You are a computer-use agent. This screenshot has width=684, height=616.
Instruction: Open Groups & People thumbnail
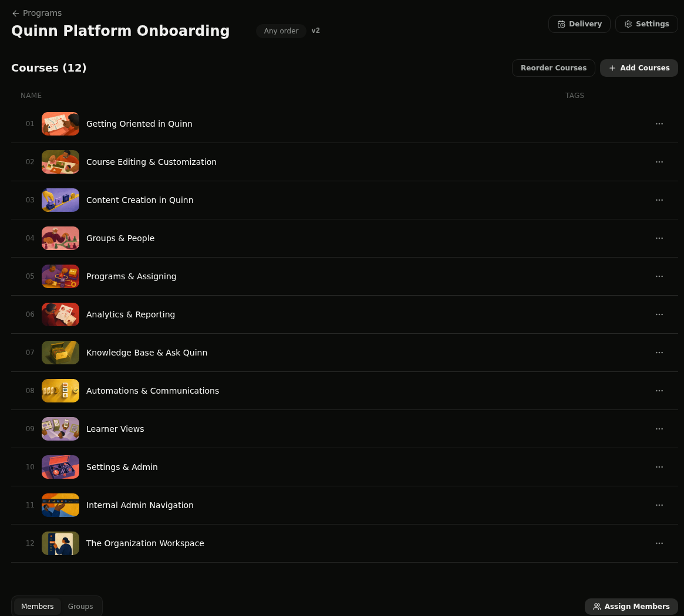[x=60, y=238]
